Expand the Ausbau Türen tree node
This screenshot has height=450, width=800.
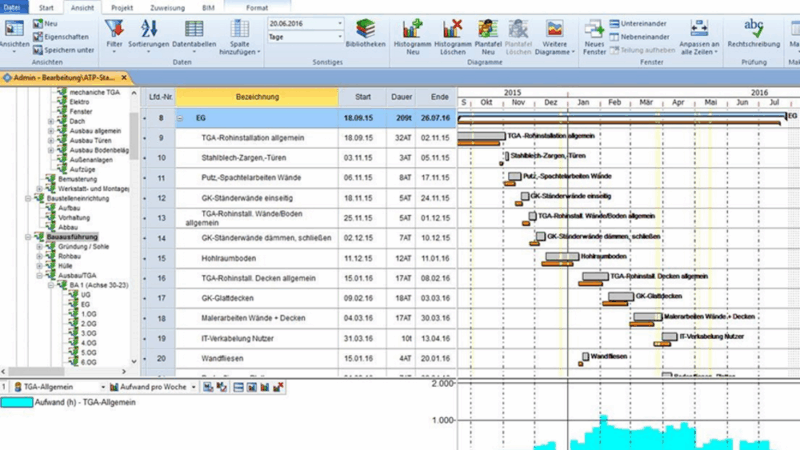[x=51, y=141]
